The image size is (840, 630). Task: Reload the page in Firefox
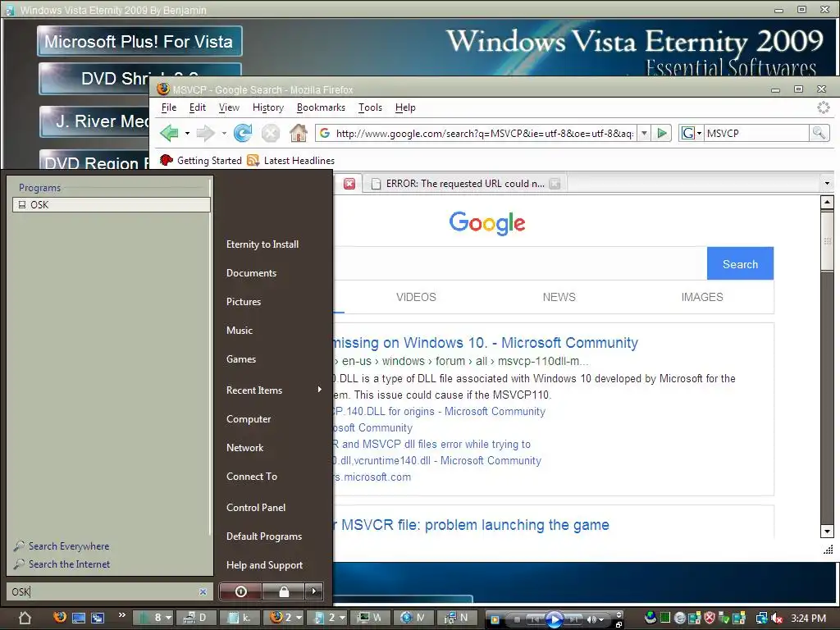click(243, 133)
